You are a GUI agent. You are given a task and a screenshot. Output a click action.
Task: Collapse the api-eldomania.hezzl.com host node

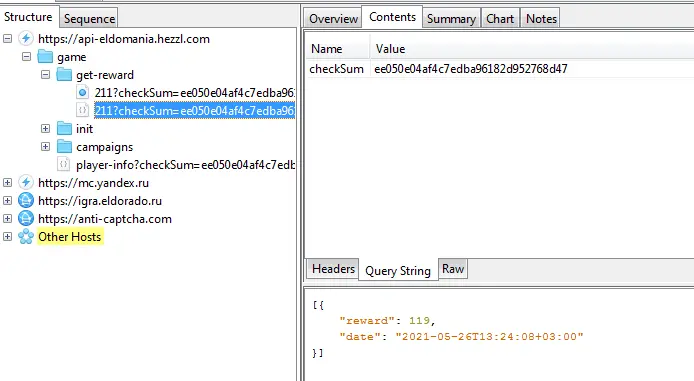point(8,39)
